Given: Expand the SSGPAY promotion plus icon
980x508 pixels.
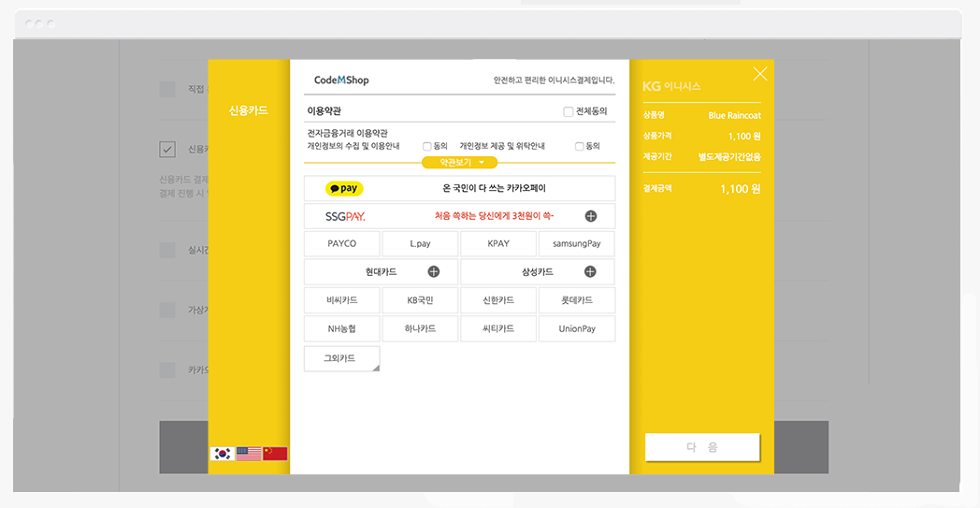Looking at the screenshot, I should 591,216.
